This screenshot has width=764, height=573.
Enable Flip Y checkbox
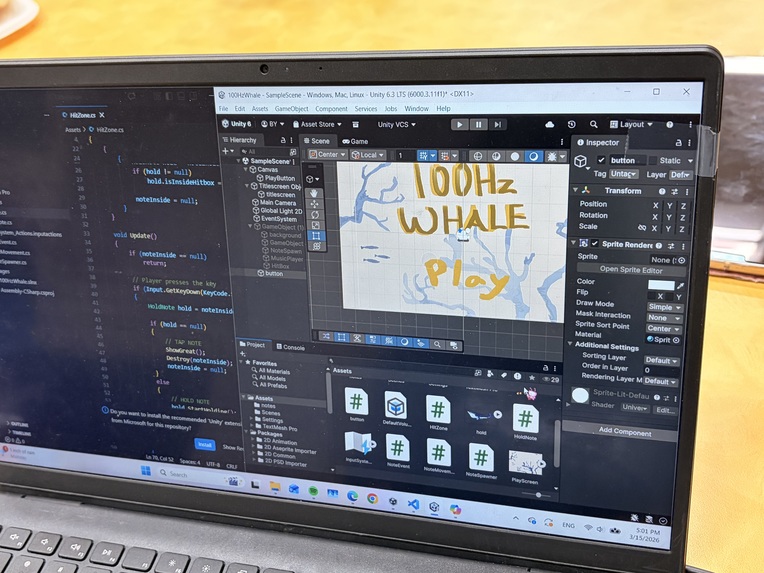[670, 296]
